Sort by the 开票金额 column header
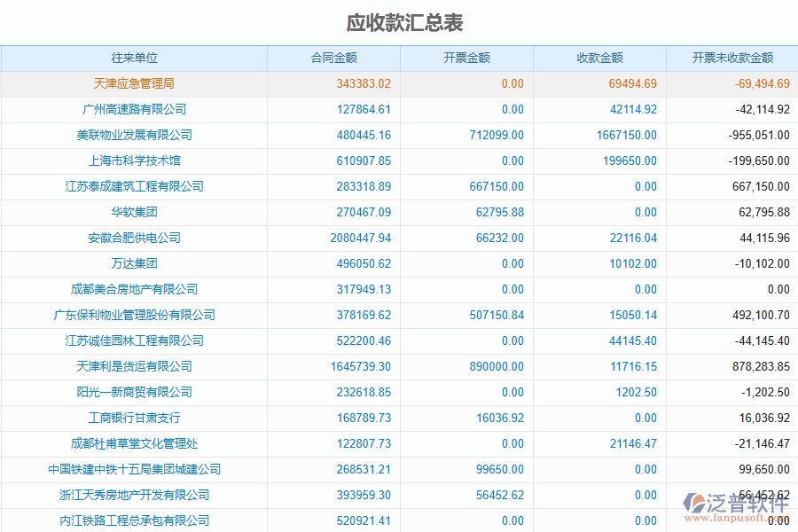The height and width of the screenshot is (532, 798). click(467, 58)
